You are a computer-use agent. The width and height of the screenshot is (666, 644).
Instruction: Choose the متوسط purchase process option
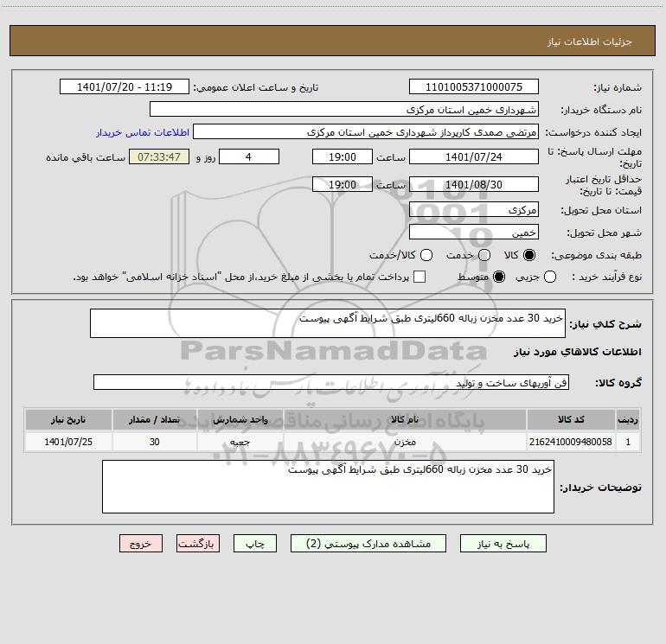click(x=499, y=277)
